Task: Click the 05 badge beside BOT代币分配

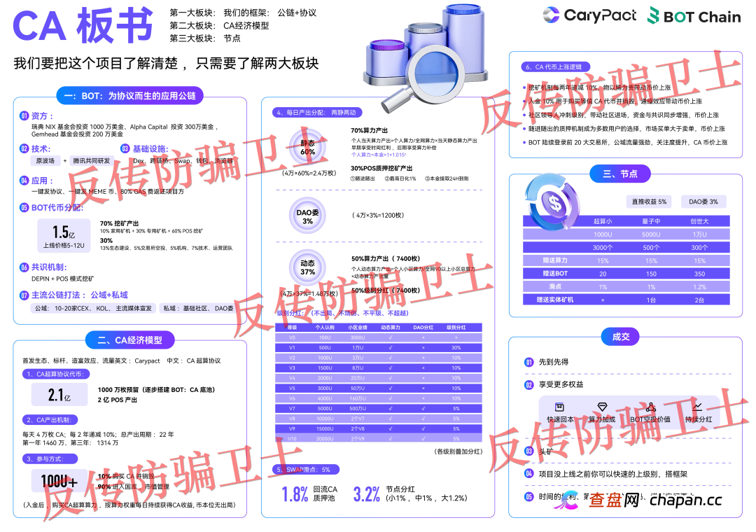Action: click(24, 207)
